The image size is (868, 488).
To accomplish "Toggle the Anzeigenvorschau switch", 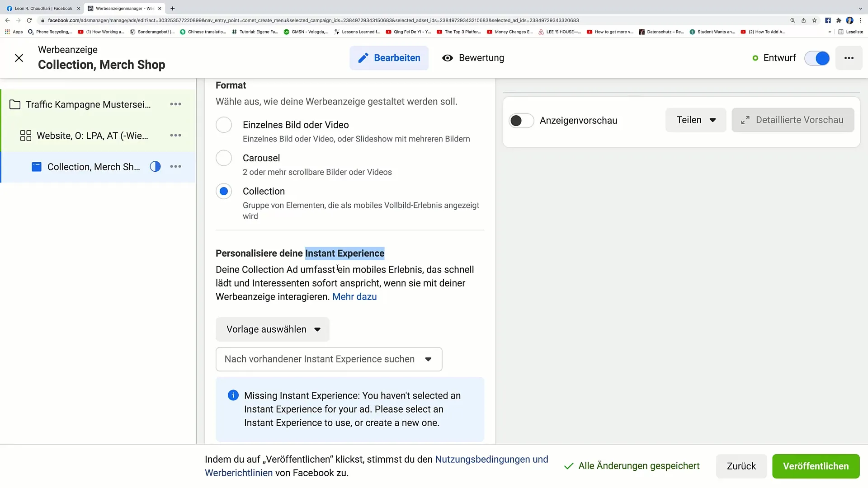I will (521, 121).
